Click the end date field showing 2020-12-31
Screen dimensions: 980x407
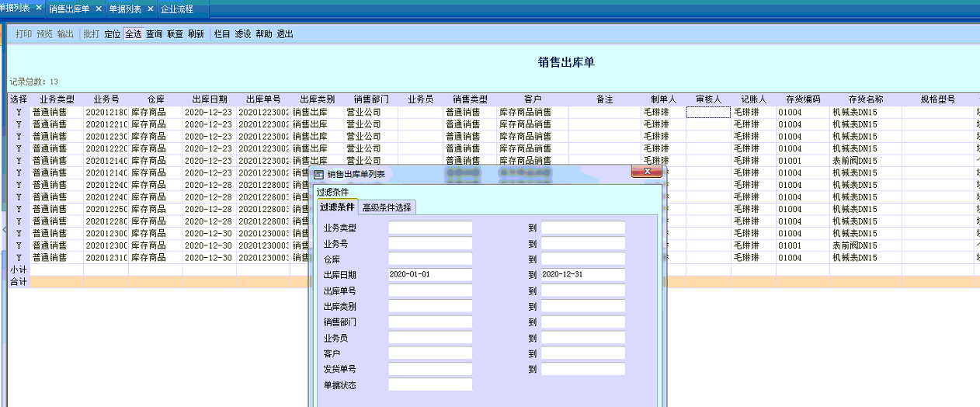coord(583,275)
